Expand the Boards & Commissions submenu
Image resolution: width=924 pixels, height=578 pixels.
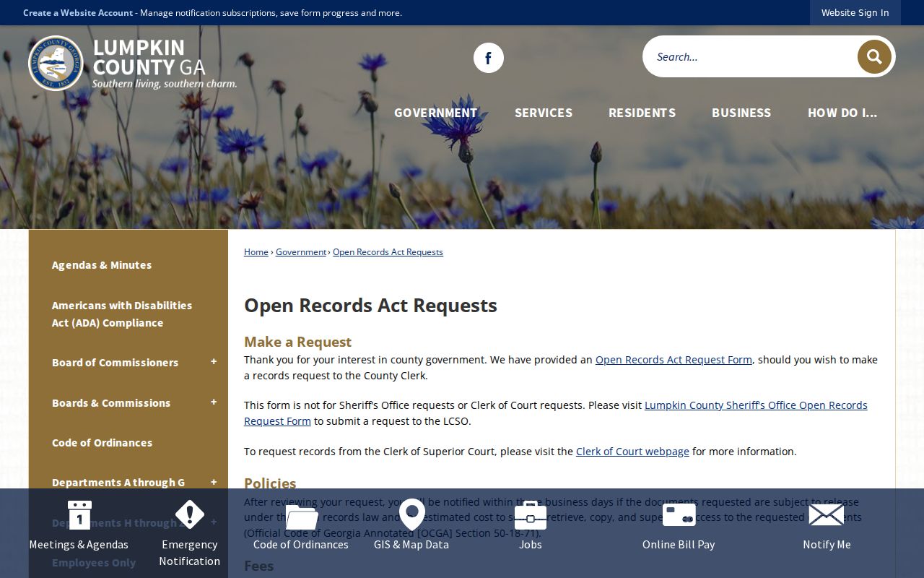pos(214,402)
